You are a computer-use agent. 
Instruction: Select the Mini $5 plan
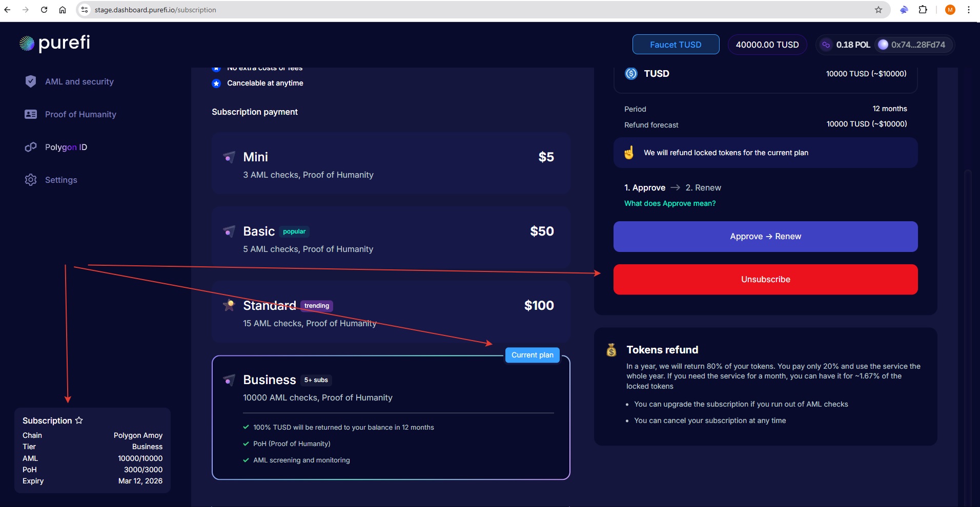point(391,163)
